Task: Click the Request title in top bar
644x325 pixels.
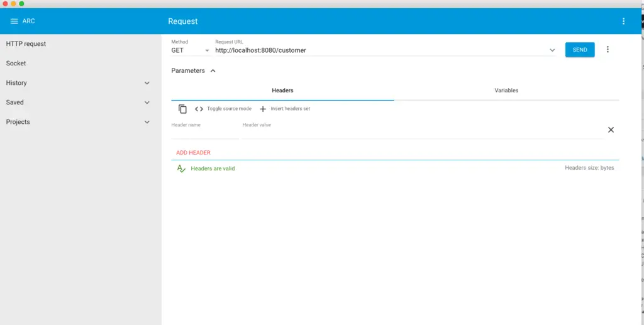Action: click(183, 21)
